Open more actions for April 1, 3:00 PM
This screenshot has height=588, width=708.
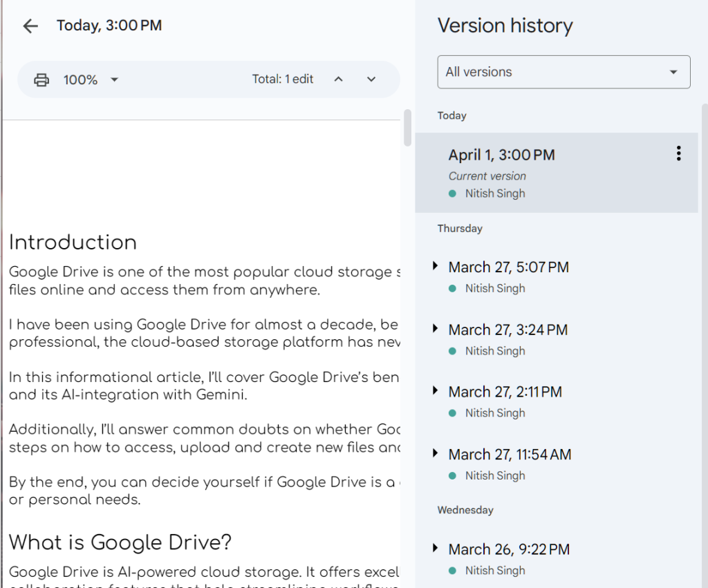678,153
